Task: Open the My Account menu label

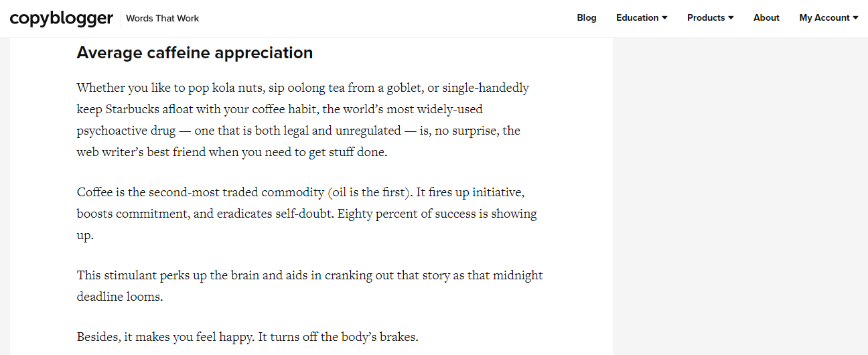Action: 824,18
